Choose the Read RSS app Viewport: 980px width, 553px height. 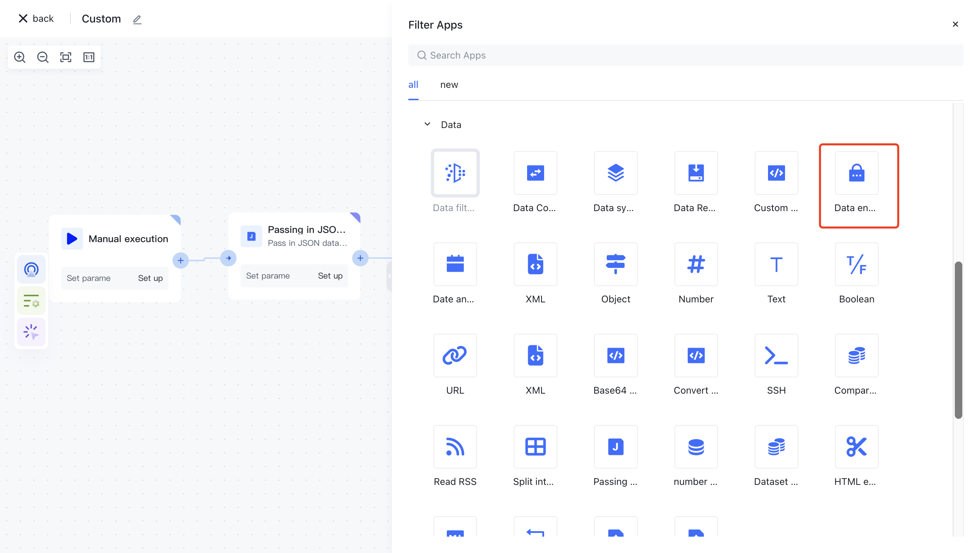click(x=455, y=447)
